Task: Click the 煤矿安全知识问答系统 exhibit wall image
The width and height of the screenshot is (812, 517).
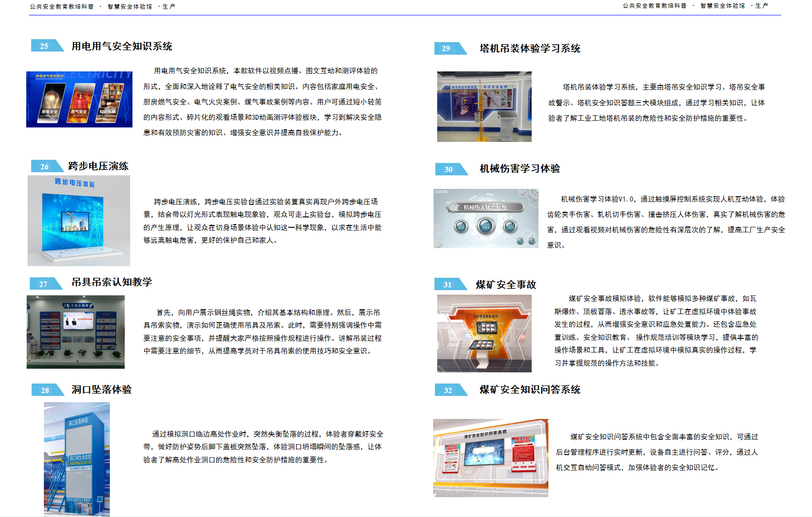Action: click(x=491, y=458)
